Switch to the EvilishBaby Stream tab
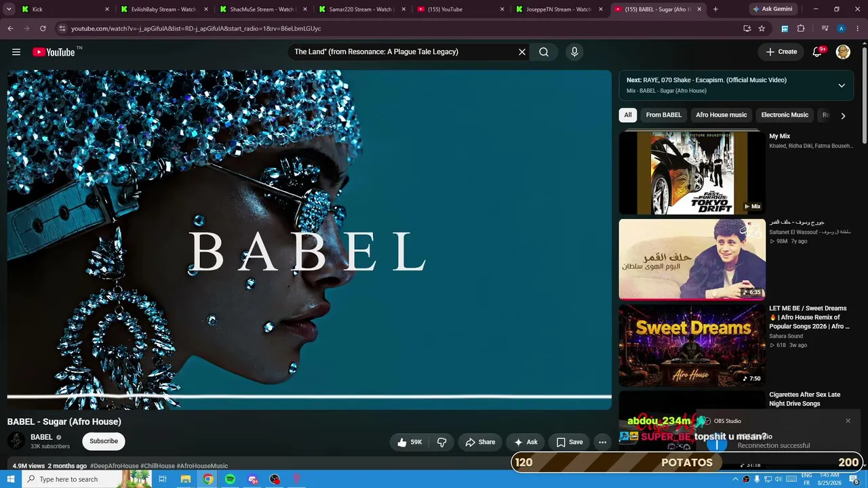Image resolution: width=868 pixels, height=488 pixels. [163, 9]
